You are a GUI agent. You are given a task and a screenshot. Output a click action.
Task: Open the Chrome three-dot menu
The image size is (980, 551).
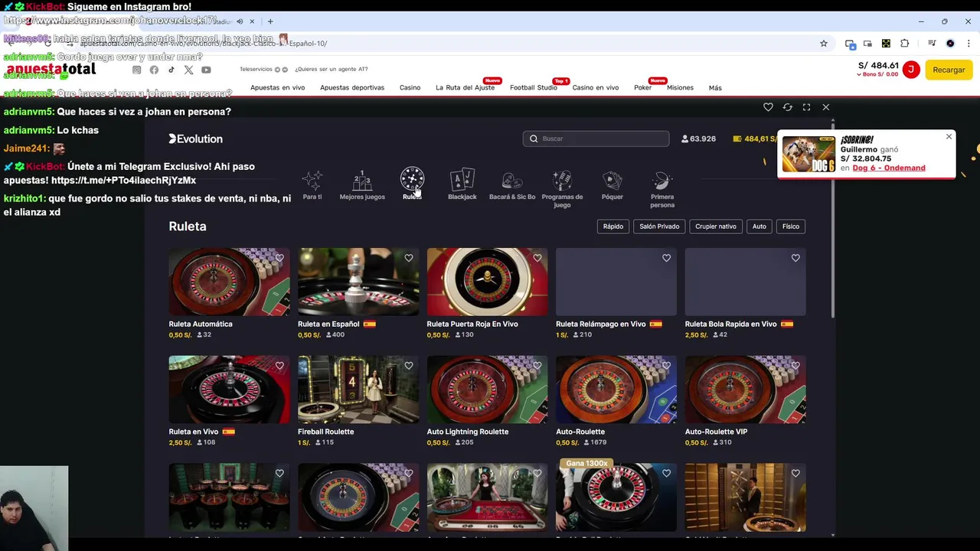click(969, 44)
